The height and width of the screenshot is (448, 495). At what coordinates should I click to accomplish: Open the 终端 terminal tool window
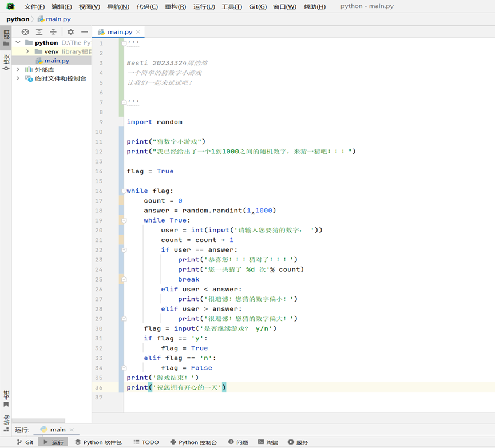pos(268,442)
